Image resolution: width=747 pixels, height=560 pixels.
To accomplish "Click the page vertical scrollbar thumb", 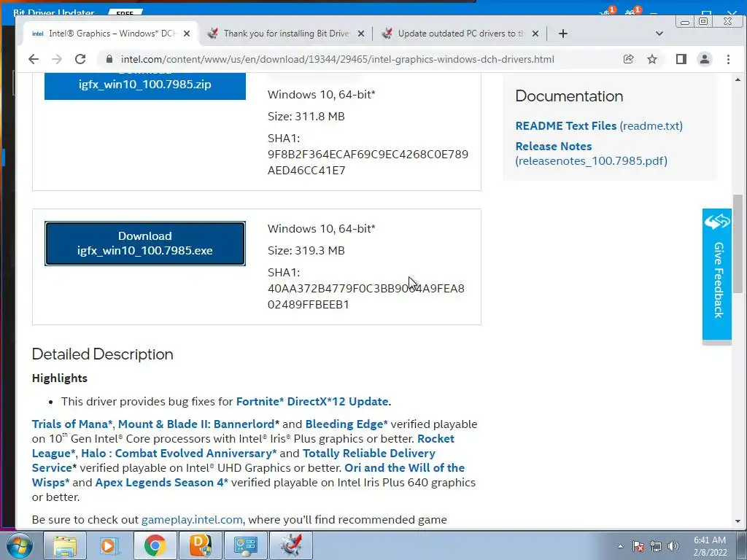I will pyautogui.click(x=738, y=244).
